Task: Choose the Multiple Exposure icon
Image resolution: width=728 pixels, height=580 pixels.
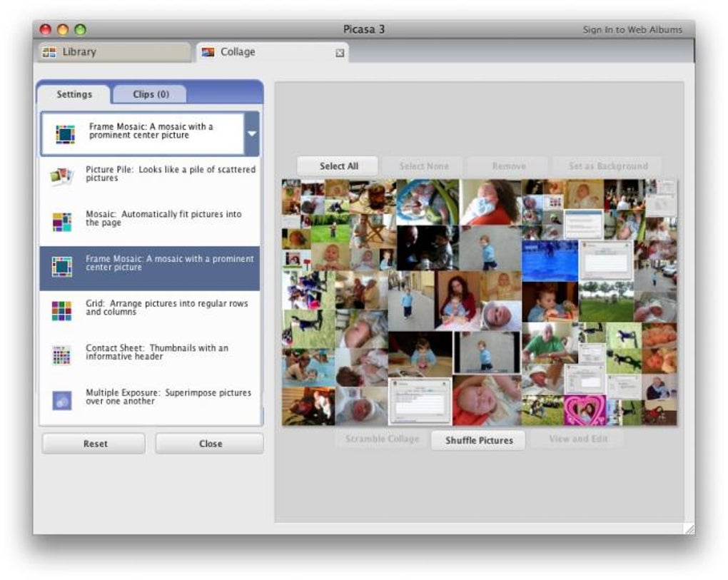Action: pyautogui.click(x=62, y=400)
